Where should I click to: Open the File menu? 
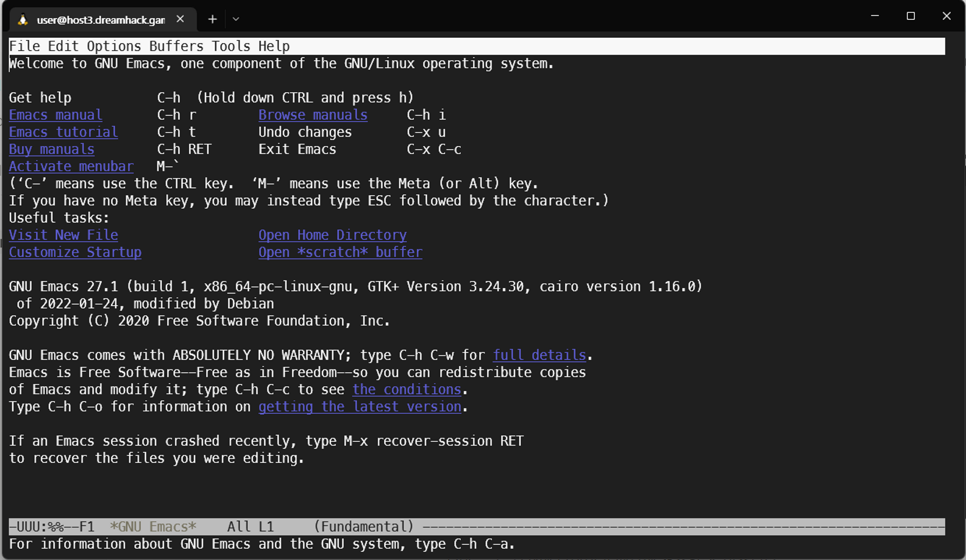point(24,46)
